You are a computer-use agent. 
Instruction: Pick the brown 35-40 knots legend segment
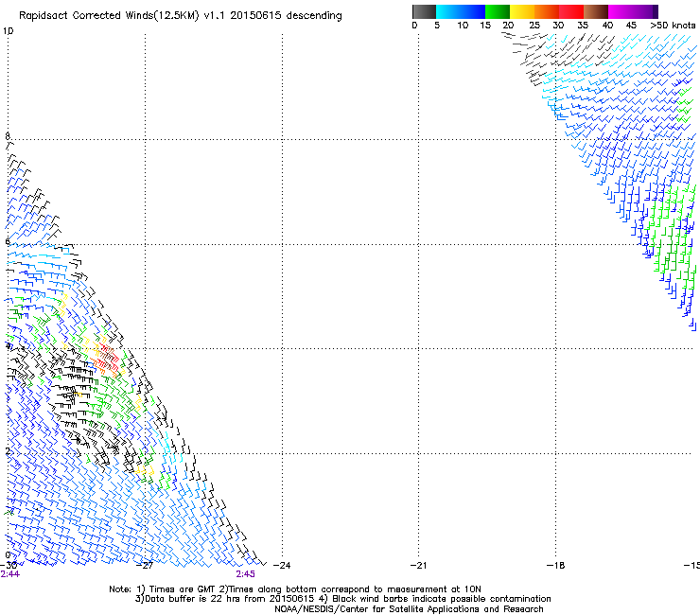[x=596, y=11]
